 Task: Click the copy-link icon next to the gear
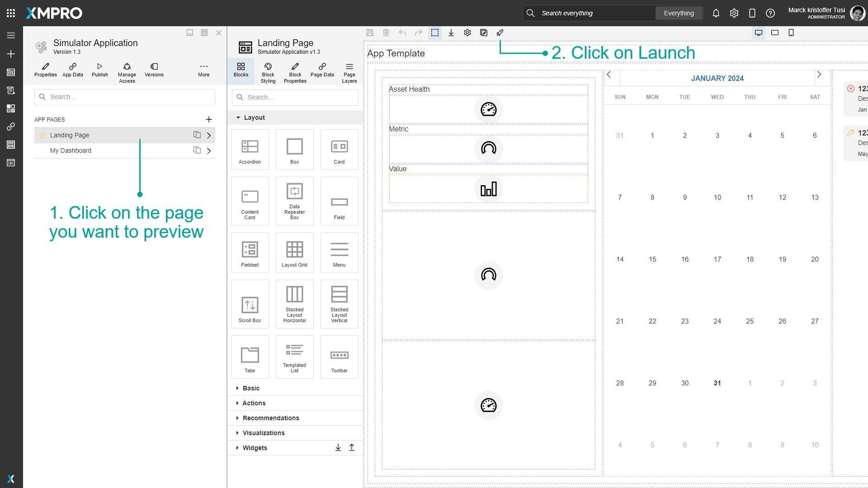pyautogui.click(x=484, y=32)
